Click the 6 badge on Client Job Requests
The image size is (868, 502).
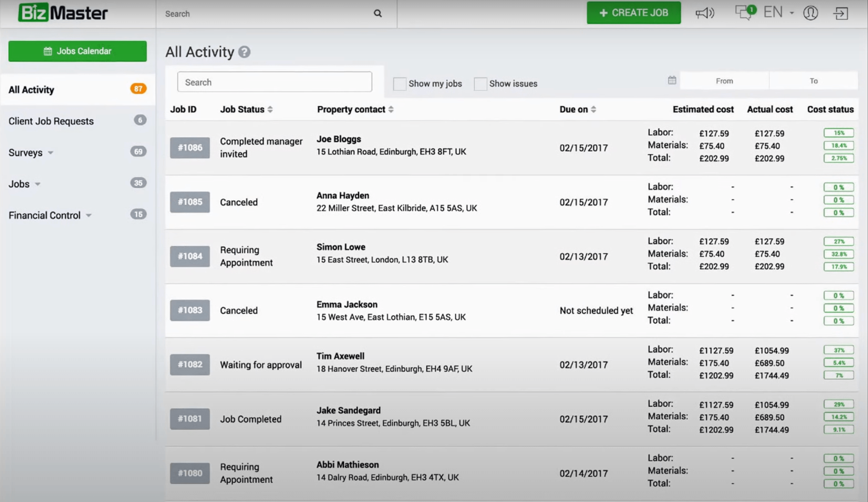(x=140, y=120)
